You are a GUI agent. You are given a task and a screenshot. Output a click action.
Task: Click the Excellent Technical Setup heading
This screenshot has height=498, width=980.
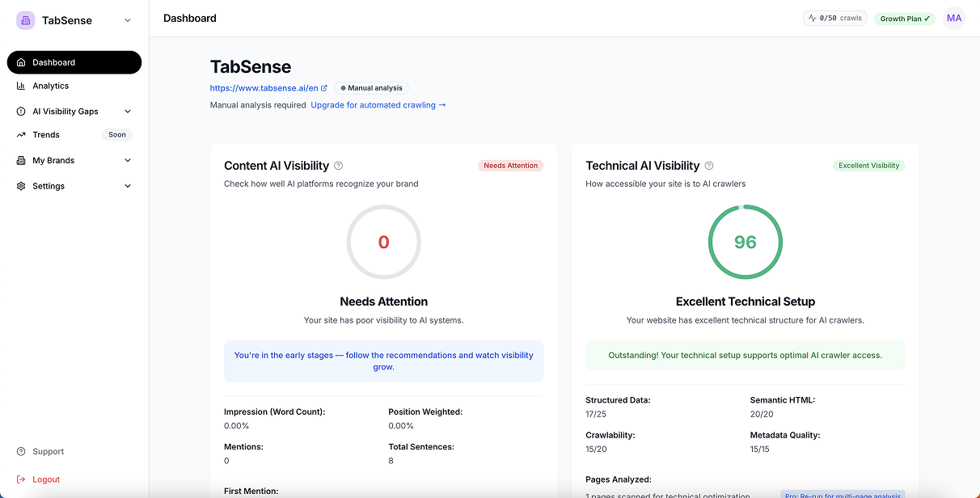[745, 302]
